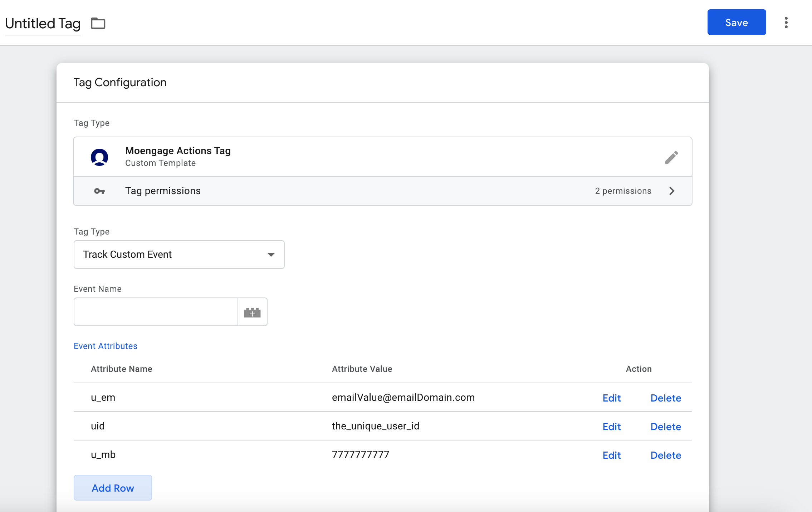This screenshot has width=812, height=512.
Task: Click the 2 permissions text
Action: click(623, 191)
